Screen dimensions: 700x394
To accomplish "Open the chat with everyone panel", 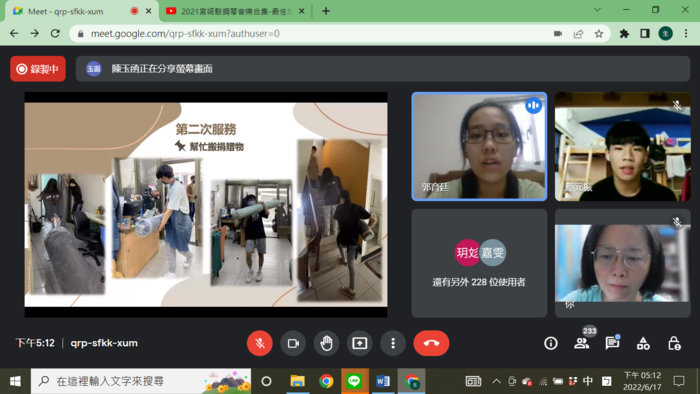I will coord(612,343).
